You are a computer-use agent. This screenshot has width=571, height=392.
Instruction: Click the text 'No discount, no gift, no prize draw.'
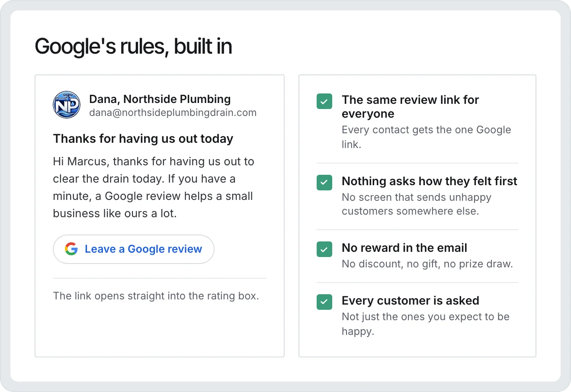click(427, 264)
